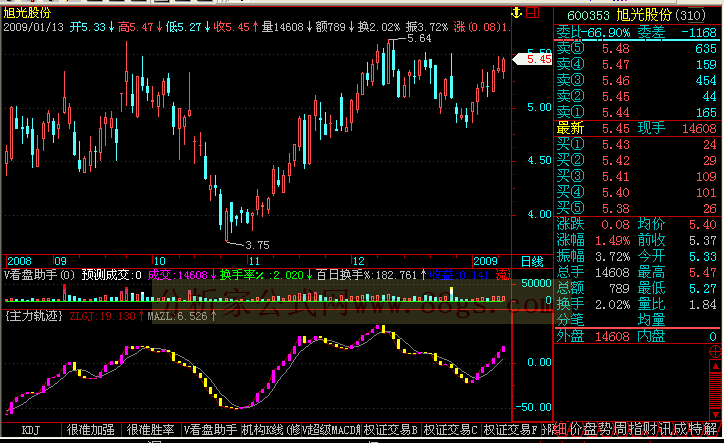Image resolution: width=724 pixels, height=443 pixels.
Task: Click the 旭光股份 name in the quote panel header
Action: click(644, 15)
